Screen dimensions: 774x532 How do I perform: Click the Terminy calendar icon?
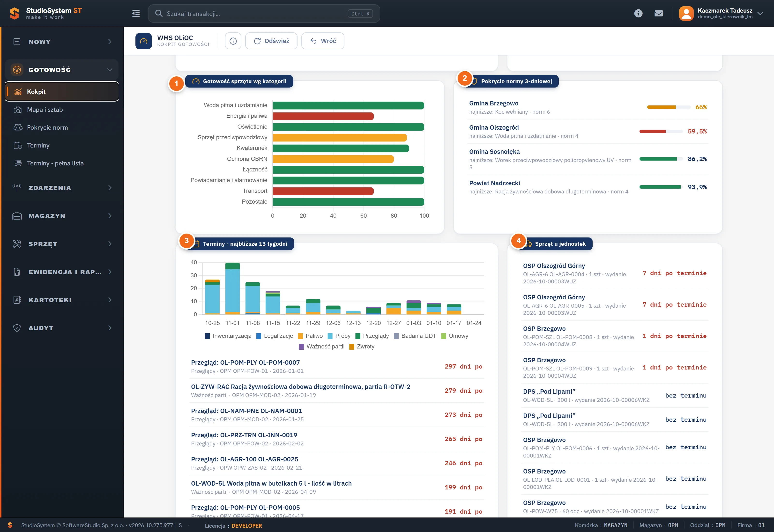tap(18, 145)
